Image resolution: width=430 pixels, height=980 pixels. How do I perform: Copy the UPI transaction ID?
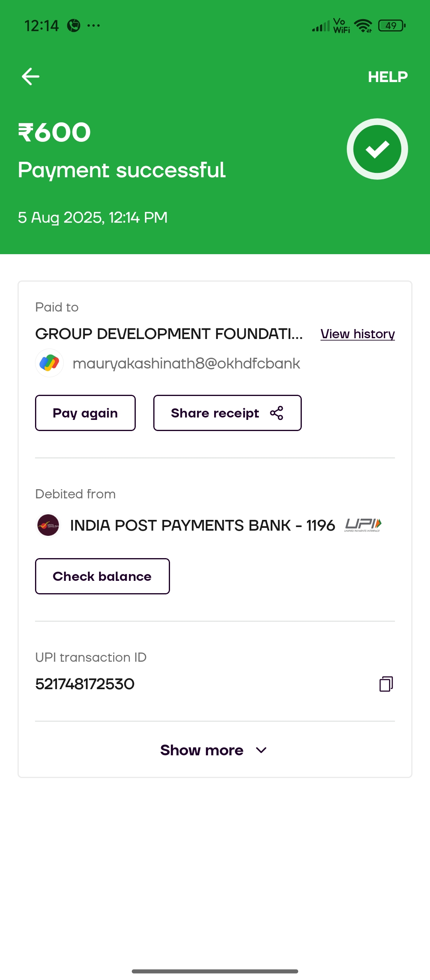tap(386, 684)
